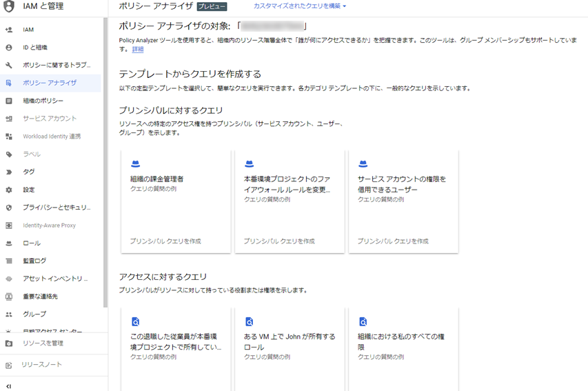Click the リリースノート notes icon
Screen dimensions: 588x391
(9, 365)
